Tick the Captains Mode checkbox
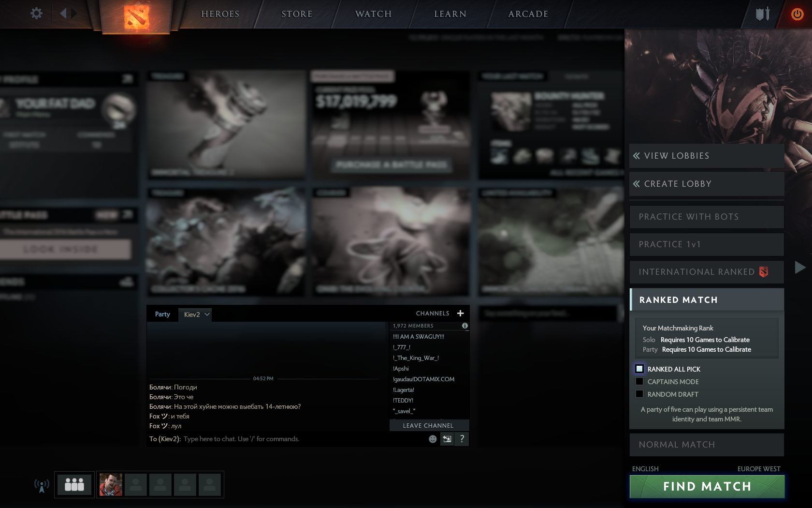 639,381
